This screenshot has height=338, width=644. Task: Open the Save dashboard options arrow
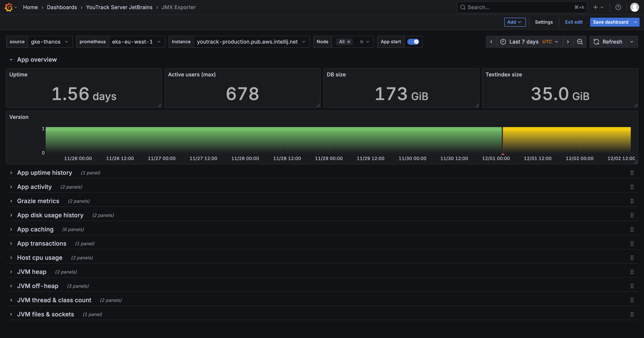pos(635,22)
